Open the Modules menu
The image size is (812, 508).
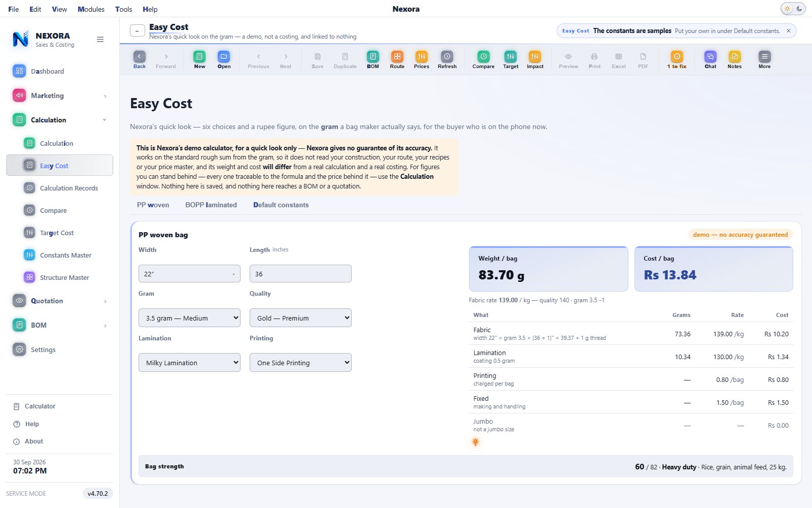[x=91, y=9]
